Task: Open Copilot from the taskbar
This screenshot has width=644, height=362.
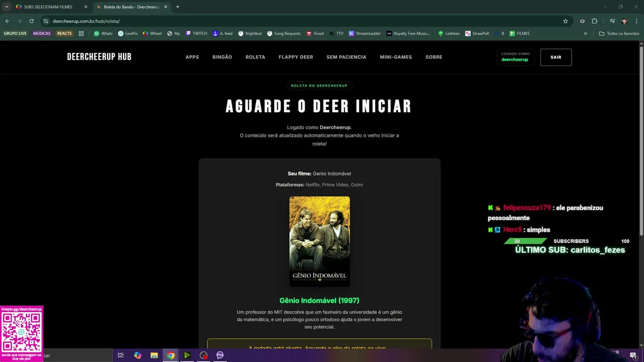Action: coord(137,355)
